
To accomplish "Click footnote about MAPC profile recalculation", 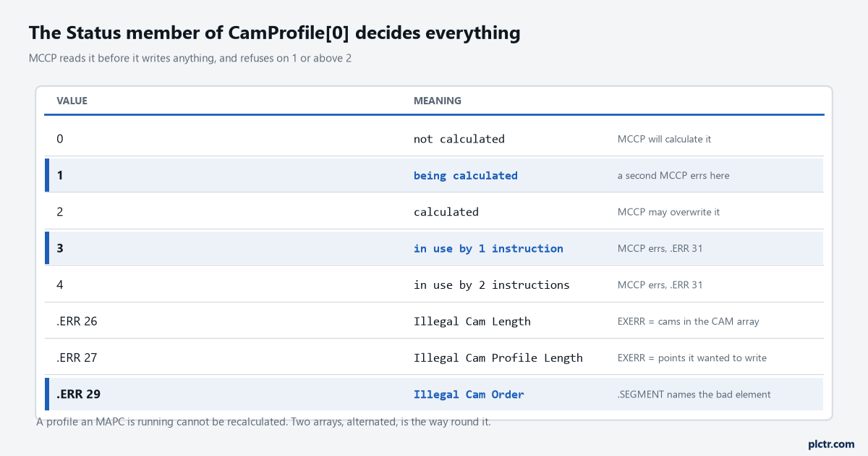I will coord(263,422).
